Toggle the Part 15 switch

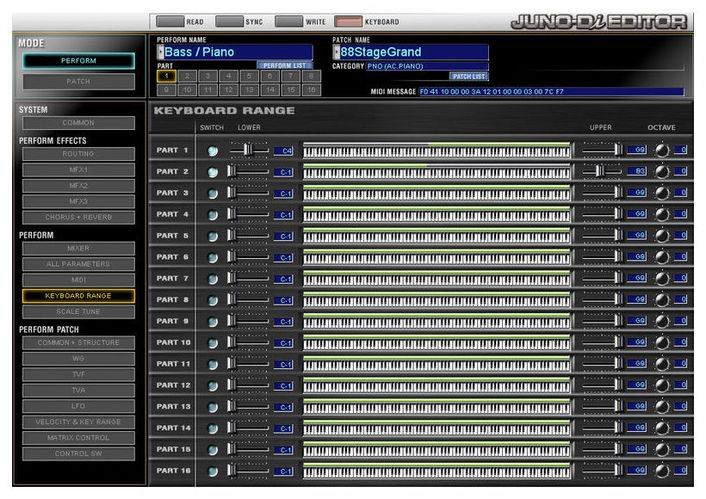(x=213, y=450)
